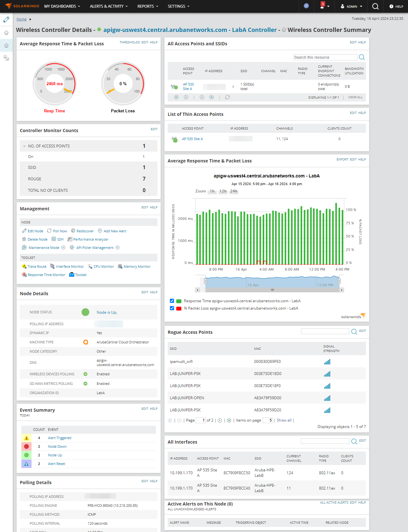Click the SolarWinds logo
Viewport: 408px width, 532px height.
click(22, 6)
